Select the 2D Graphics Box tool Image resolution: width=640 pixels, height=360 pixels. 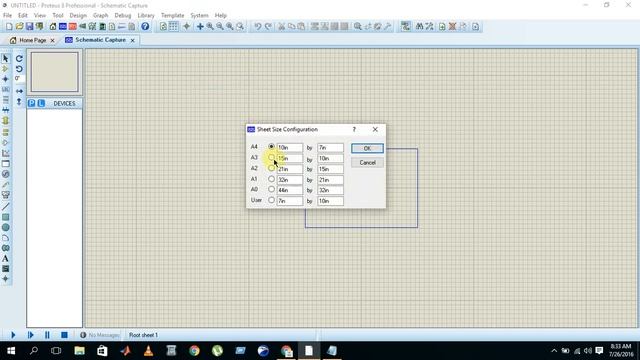[x=5, y=217]
